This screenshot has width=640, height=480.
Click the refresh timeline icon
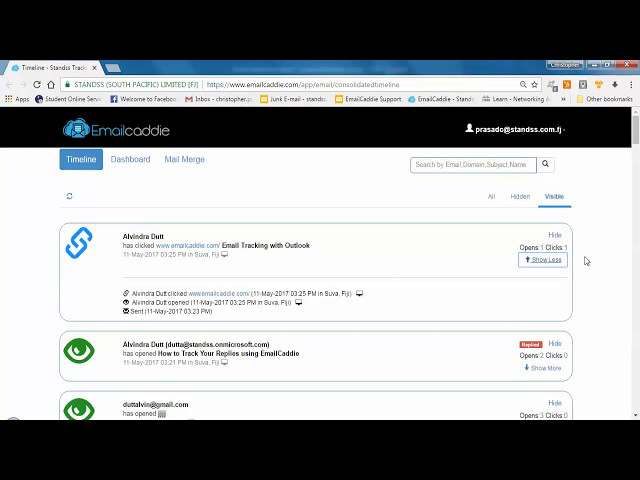pos(69,196)
